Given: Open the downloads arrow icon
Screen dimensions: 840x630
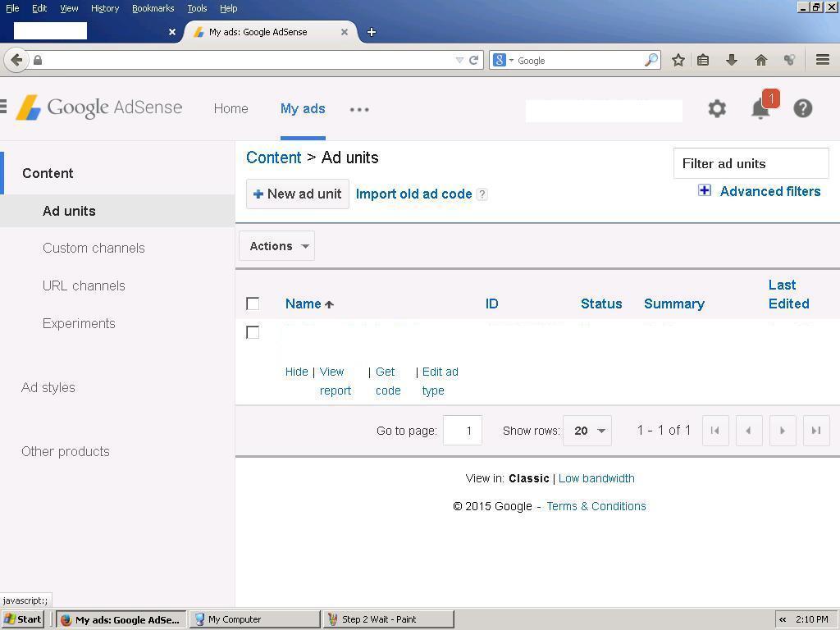Looking at the screenshot, I should click(x=731, y=60).
